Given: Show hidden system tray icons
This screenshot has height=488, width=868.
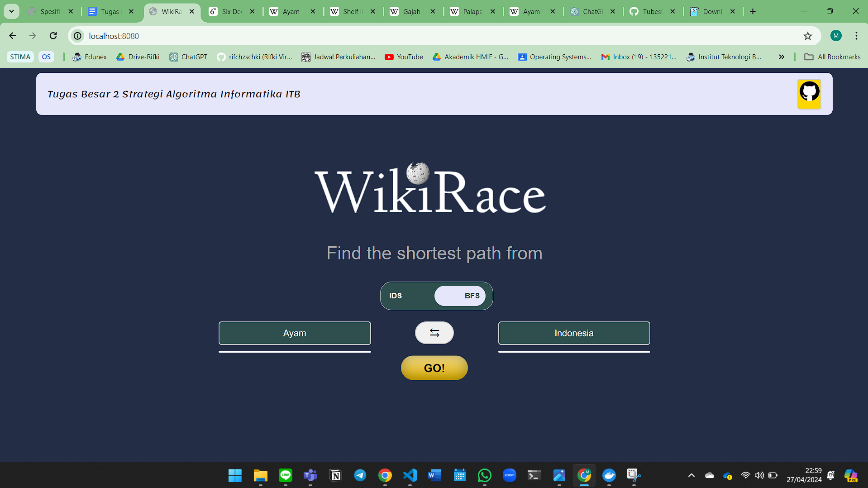Looking at the screenshot, I should [692, 475].
